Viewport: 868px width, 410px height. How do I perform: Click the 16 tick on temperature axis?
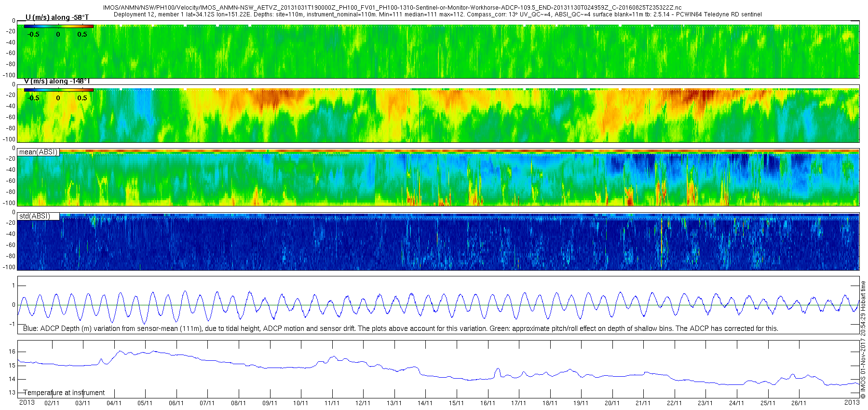tap(12, 352)
